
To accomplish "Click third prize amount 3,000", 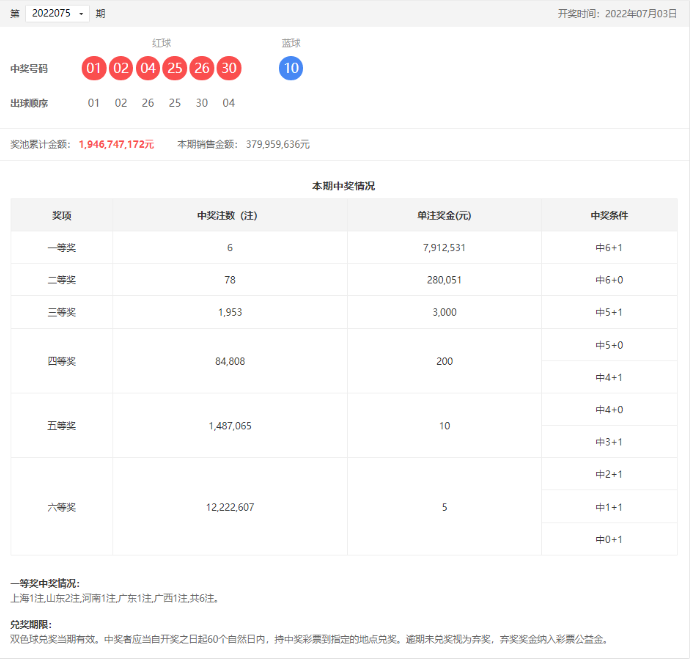I will point(444,312).
